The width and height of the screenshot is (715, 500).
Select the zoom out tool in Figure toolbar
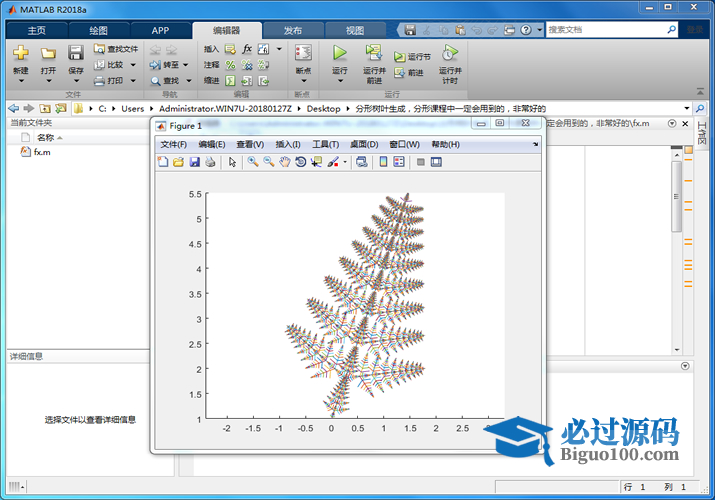click(269, 162)
